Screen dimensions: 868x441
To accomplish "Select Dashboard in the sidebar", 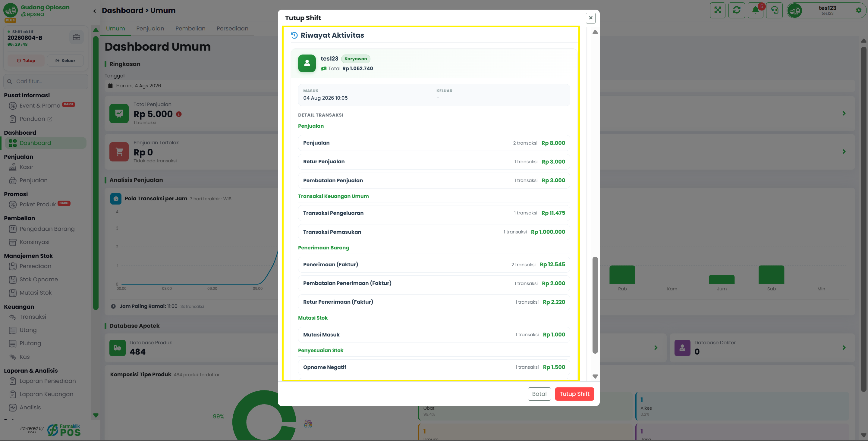I will click(46, 143).
